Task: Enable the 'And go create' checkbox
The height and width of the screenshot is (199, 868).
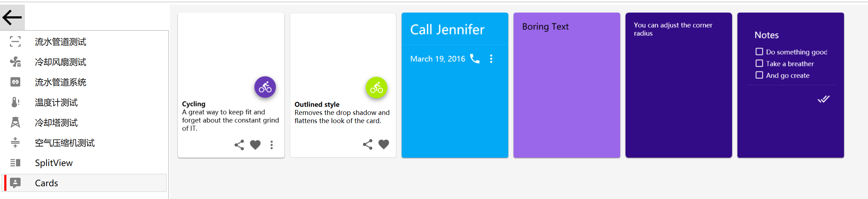Action: coord(759,75)
